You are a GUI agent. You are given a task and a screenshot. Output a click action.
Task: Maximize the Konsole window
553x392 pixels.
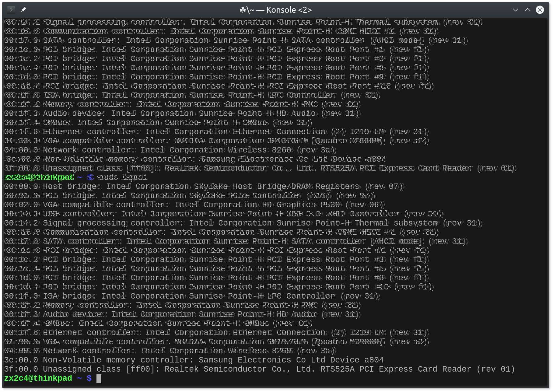click(x=528, y=10)
